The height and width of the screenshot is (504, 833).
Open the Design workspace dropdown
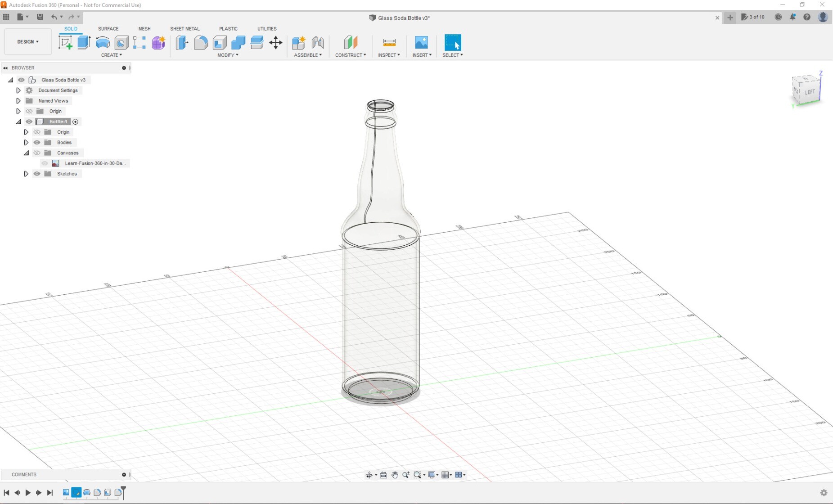28,42
